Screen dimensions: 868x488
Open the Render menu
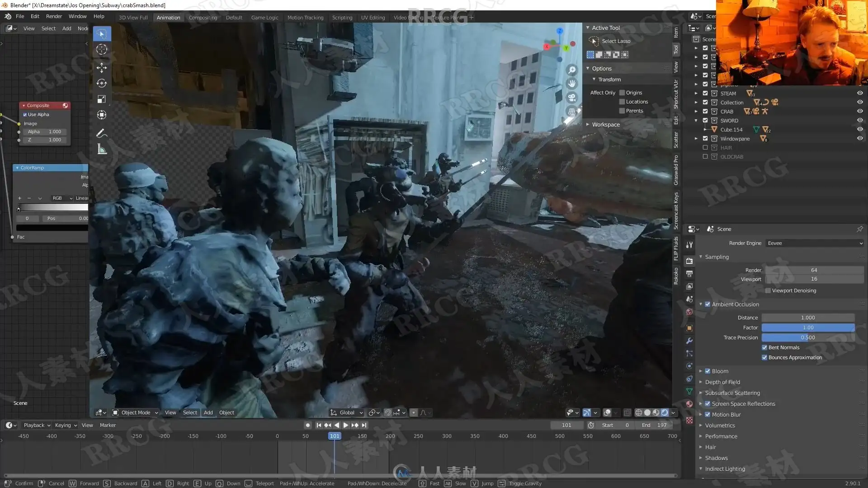pos(54,16)
